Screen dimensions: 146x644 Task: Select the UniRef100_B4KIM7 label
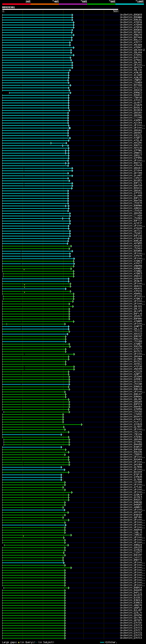point(131,555)
